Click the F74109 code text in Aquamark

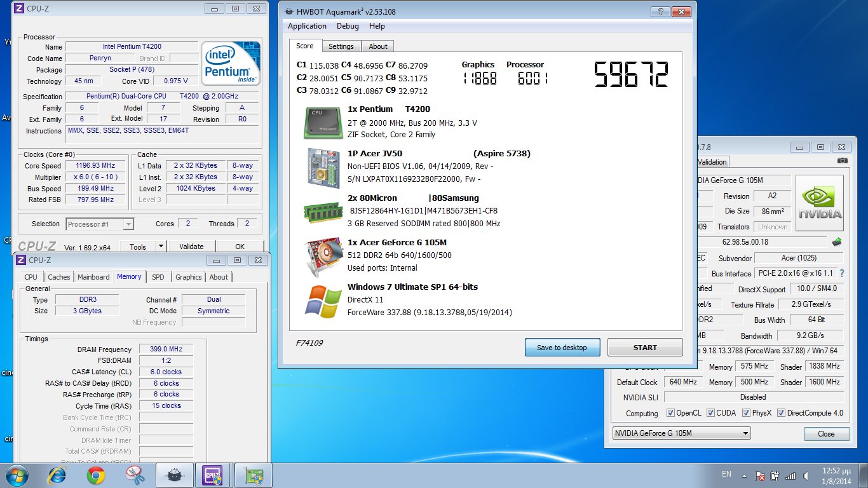click(309, 343)
